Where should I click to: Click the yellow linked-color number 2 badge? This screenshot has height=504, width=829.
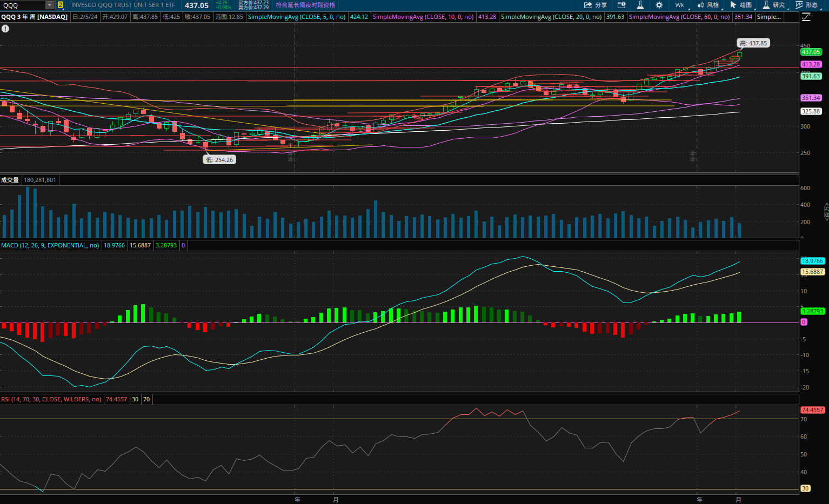point(61,5)
